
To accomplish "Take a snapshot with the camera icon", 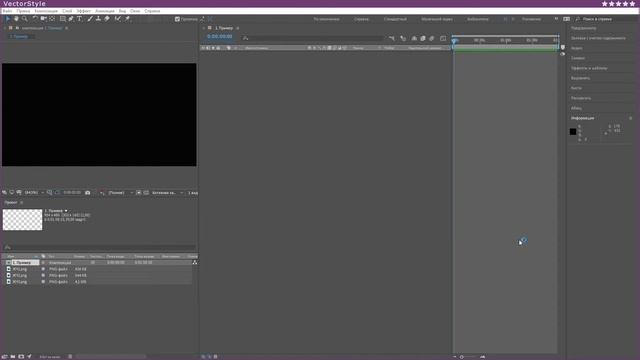I will [x=87, y=193].
